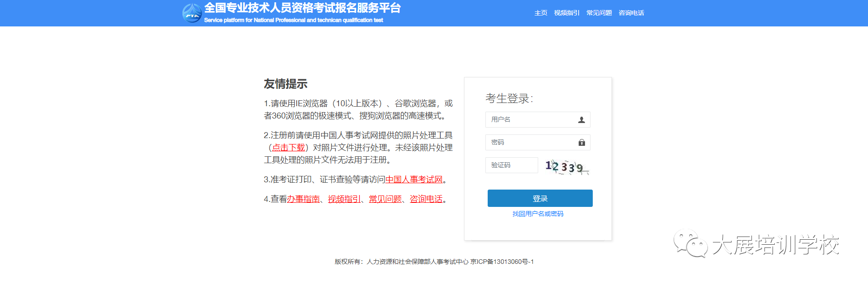This screenshot has height=283, width=868.
Task: Click the 找回用户名或密码 link
Action: pyautogui.click(x=538, y=214)
